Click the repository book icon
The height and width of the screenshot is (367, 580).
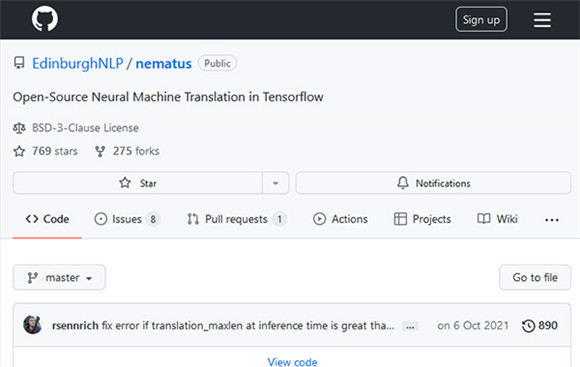[x=19, y=63]
